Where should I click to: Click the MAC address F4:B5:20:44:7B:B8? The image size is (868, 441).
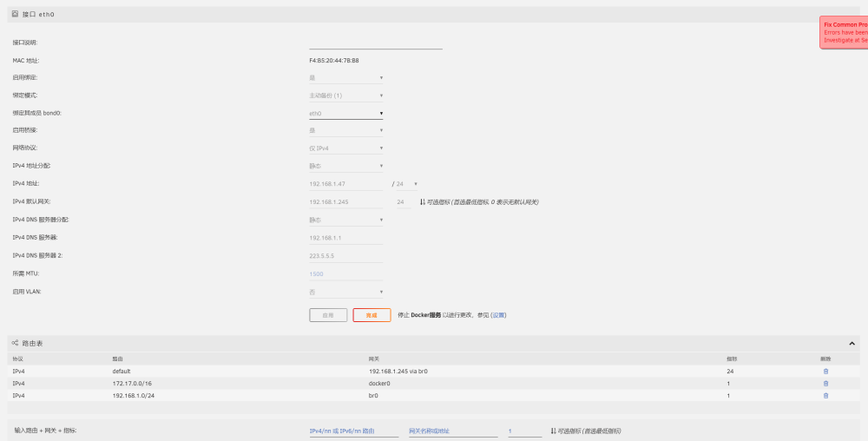click(334, 60)
